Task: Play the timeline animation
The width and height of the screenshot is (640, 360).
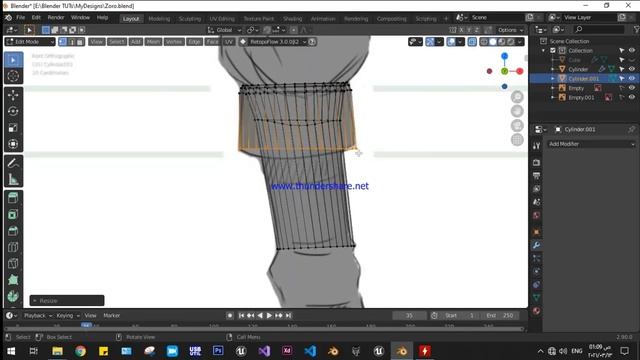Action: coord(269,316)
